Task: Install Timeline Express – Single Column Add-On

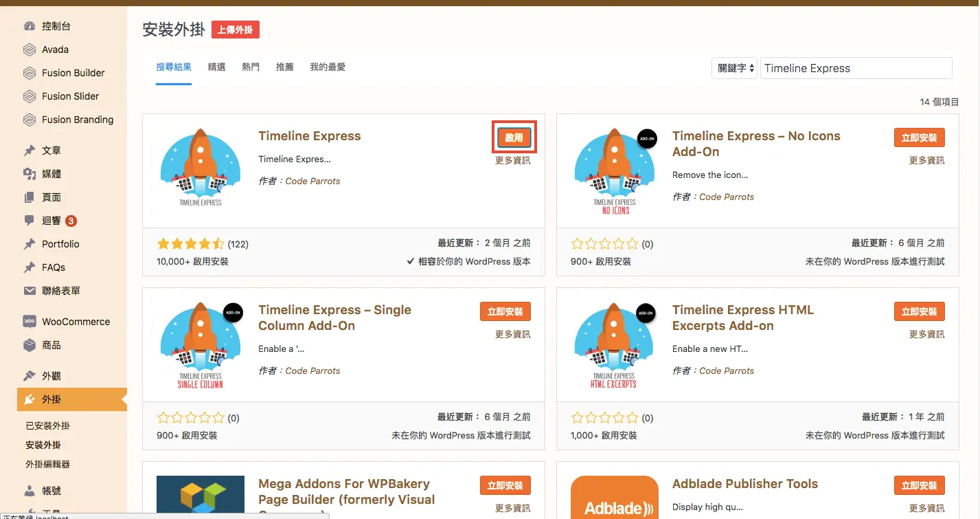Action: (505, 311)
